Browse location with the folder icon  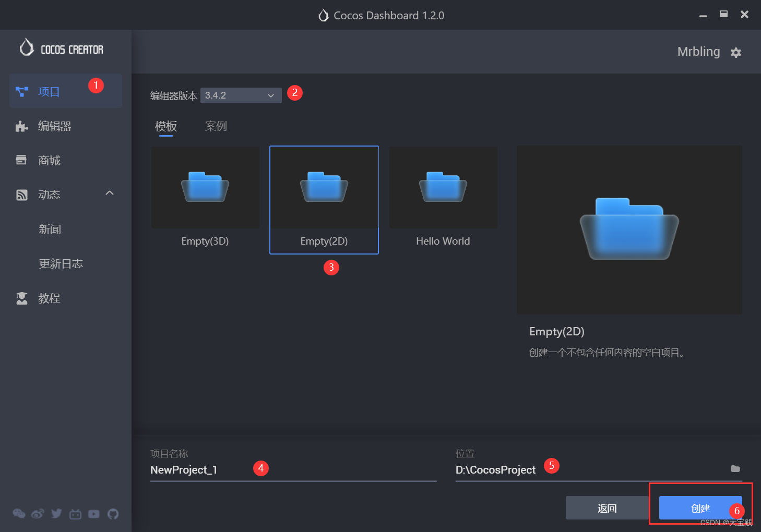pos(735,469)
